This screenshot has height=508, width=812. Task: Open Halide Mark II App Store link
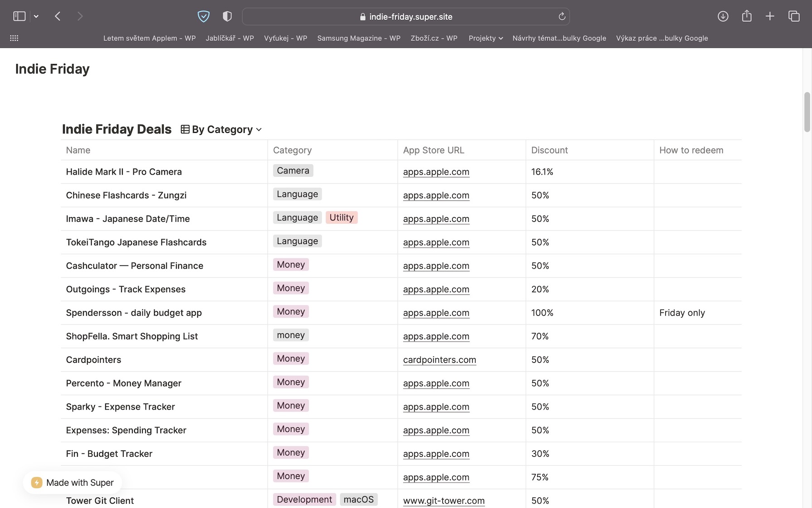point(436,172)
